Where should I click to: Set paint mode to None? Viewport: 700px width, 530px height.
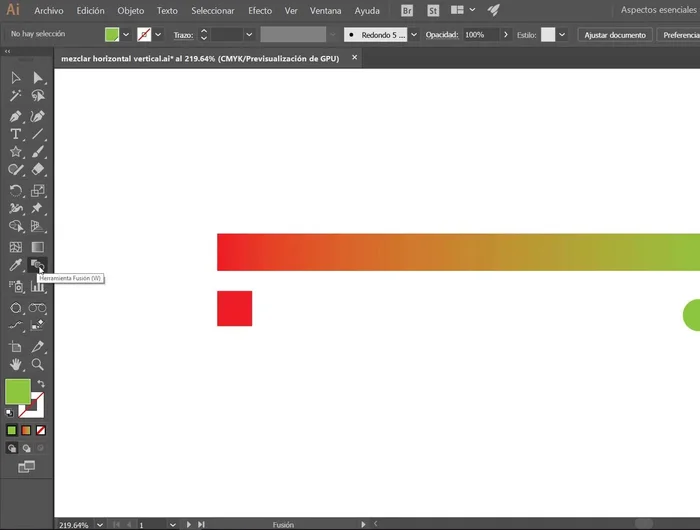coord(41,430)
